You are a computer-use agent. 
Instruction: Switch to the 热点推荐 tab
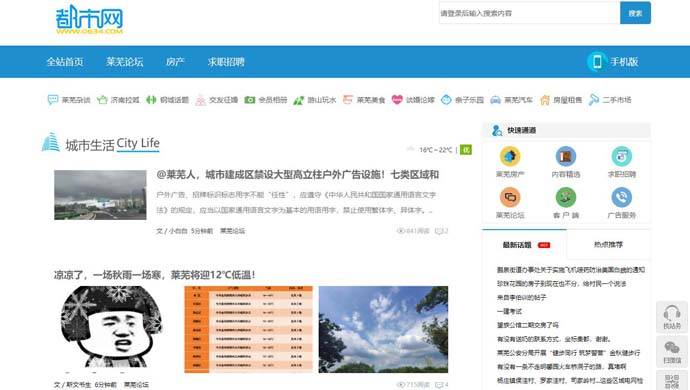click(x=608, y=244)
